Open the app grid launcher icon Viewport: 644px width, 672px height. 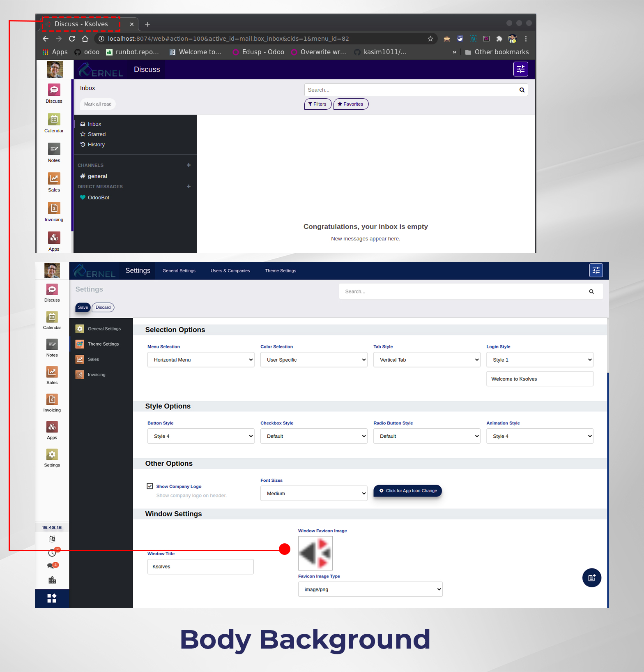tap(52, 598)
